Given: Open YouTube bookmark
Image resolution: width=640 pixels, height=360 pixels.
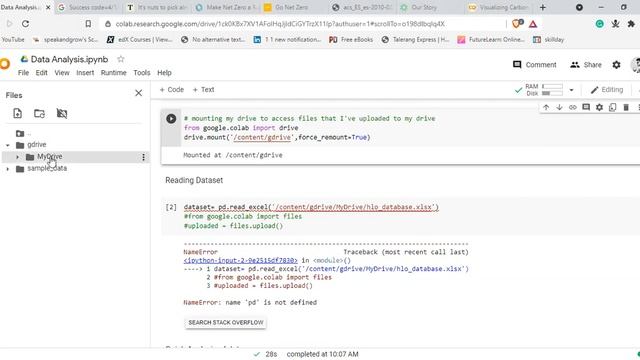Looking at the screenshot, I should (x=13, y=40).
